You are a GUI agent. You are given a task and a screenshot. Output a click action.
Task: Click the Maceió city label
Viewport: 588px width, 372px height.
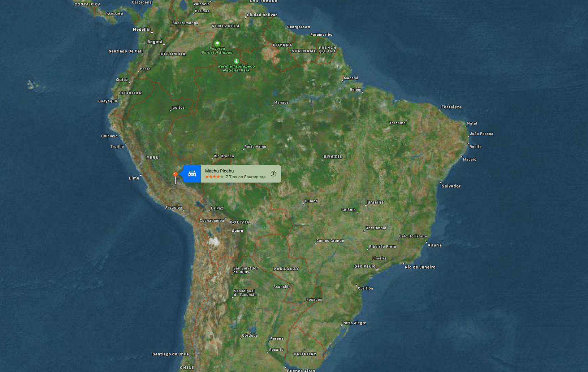point(470,159)
